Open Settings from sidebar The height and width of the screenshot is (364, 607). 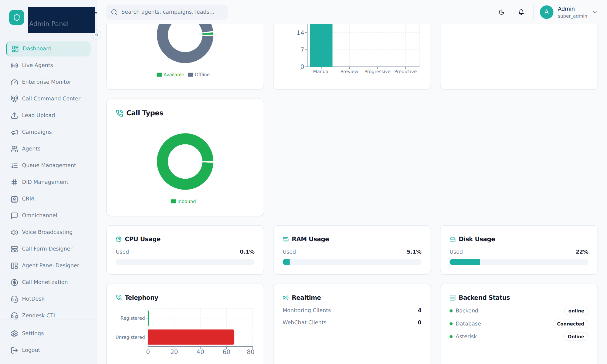click(x=48, y=333)
